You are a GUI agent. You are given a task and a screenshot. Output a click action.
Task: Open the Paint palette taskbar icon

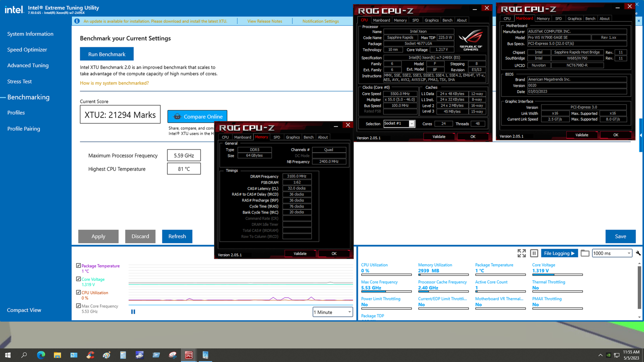[x=107, y=355]
